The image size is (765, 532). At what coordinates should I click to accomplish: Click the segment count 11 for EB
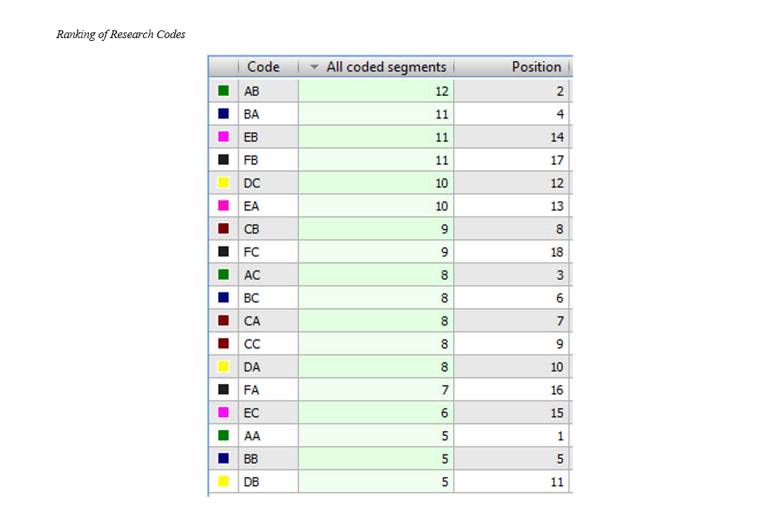(x=442, y=137)
